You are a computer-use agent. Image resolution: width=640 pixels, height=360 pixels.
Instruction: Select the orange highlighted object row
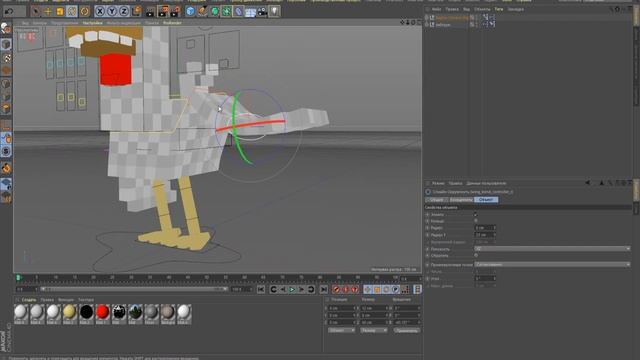pos(451,18)
